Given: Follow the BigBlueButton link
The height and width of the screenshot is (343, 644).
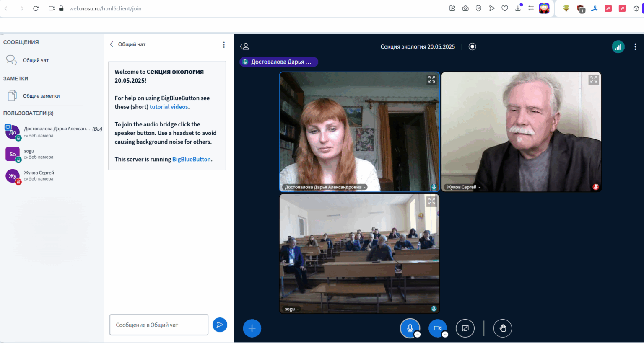Looking at the screenshot, I should 192,159.
